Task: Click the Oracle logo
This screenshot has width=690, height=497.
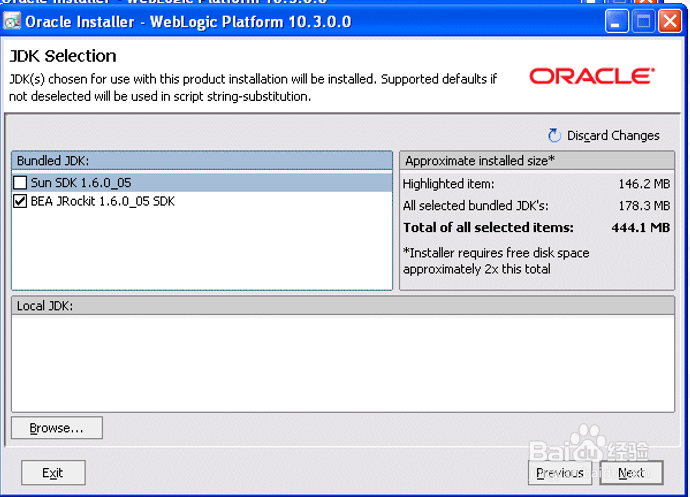Action: [592, 76]
